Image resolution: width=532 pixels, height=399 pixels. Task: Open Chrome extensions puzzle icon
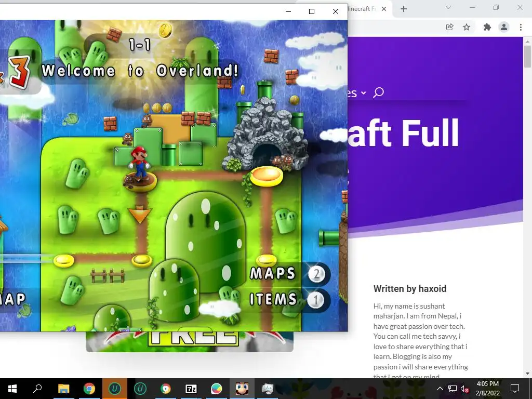tap(487, 27)
